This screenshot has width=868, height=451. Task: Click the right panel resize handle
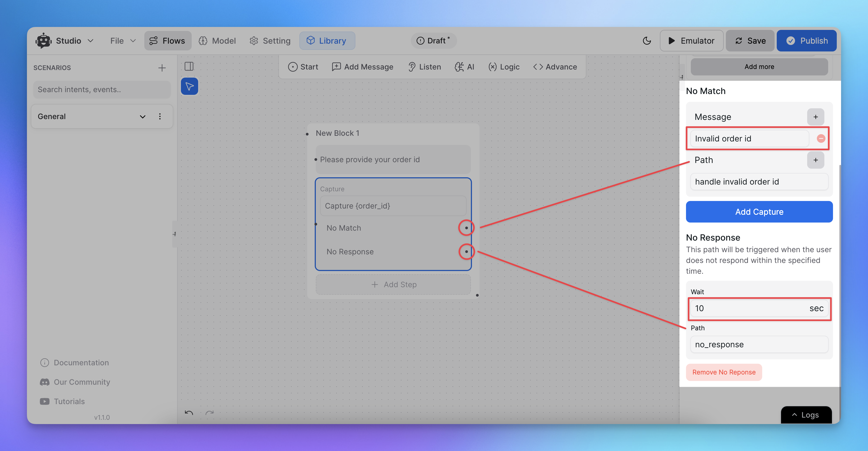click(x=681, y=77)
